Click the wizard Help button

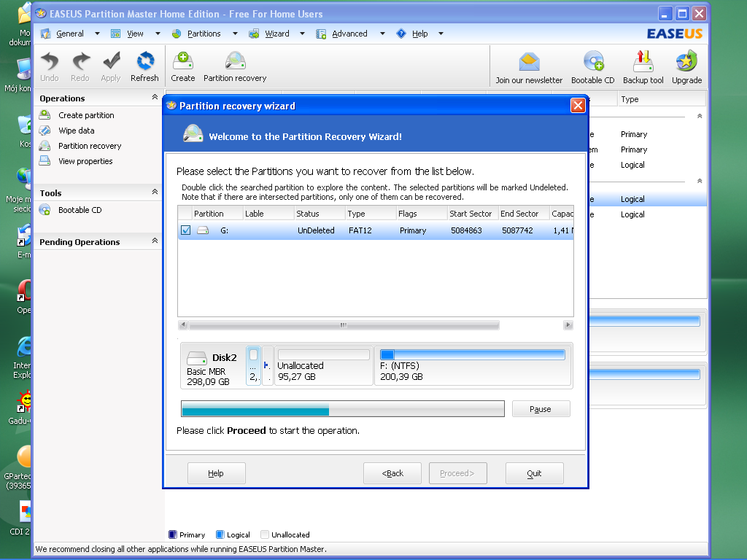(216, 473)
